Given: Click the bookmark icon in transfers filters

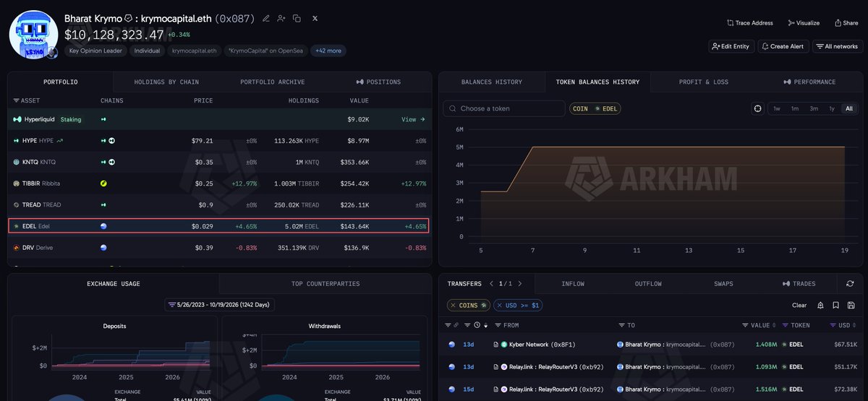Looking at the screenshot, I should tap(835, 305).
